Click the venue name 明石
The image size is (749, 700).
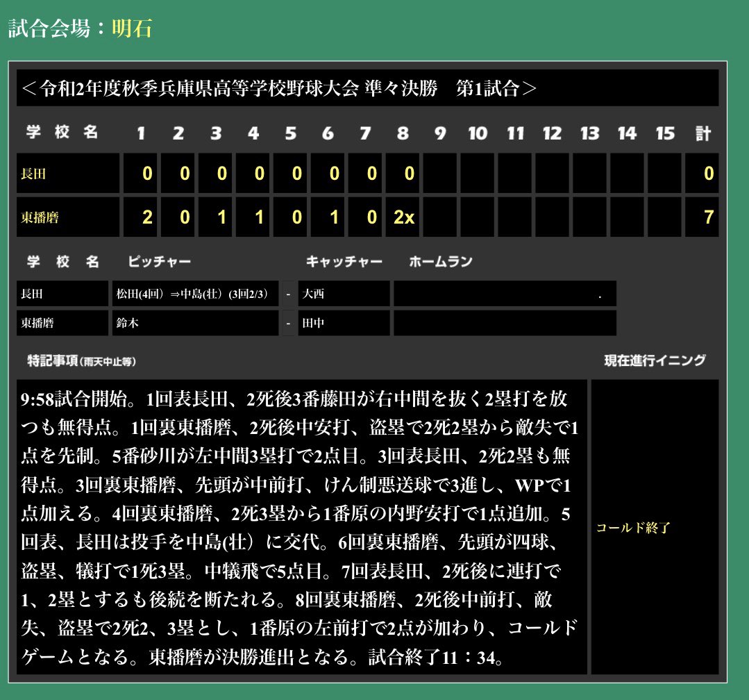pyautogui.click(x=132, y=28)
